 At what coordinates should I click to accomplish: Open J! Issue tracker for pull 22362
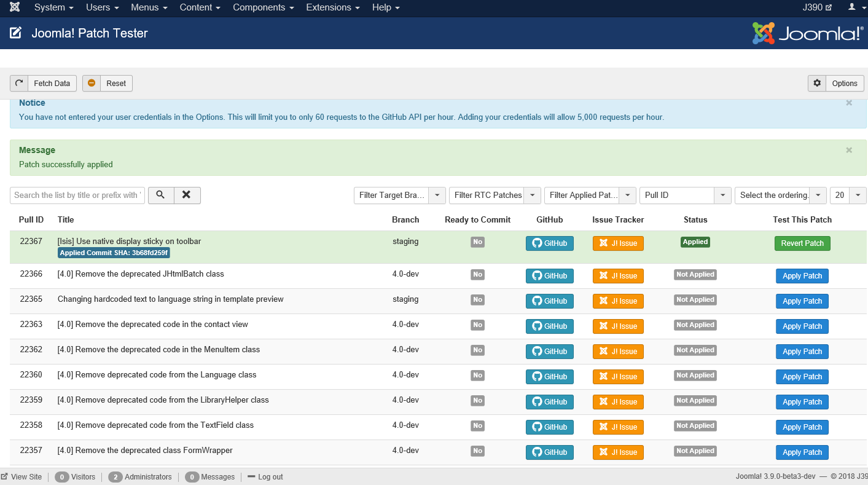(618, 352)
